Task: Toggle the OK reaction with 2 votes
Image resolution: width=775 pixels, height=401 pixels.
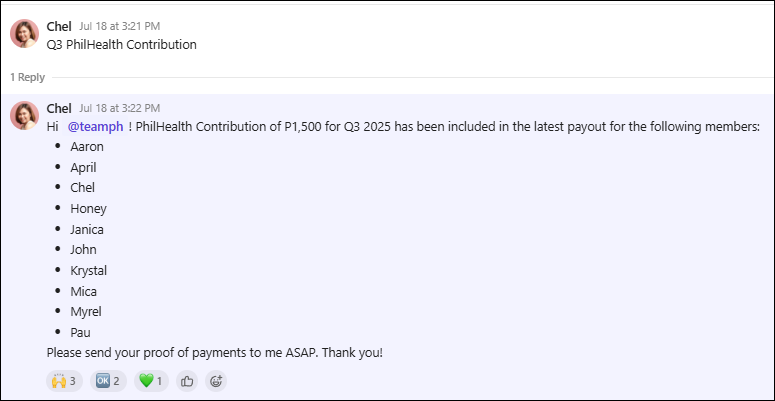Action: (x=108, y=381)
